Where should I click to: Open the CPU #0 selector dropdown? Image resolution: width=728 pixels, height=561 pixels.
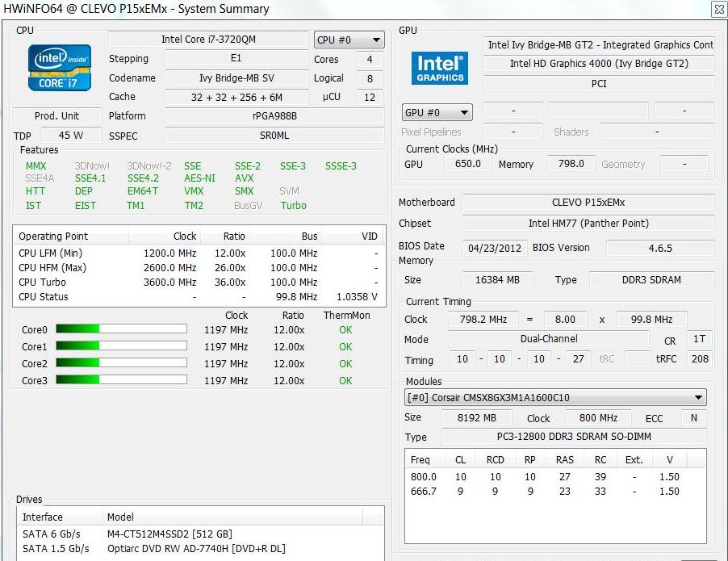[x=349, y=40]
